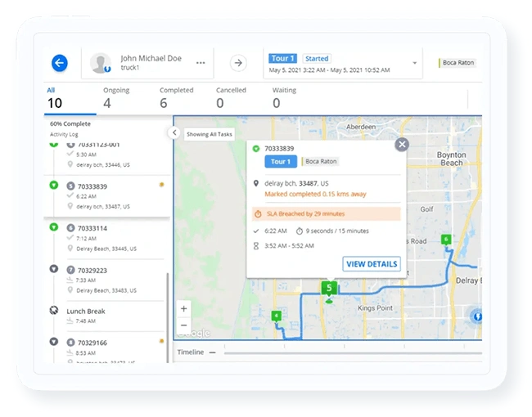532x417 pixels.
Task: Switch to the Waiting tab
Action: point(284,98)
